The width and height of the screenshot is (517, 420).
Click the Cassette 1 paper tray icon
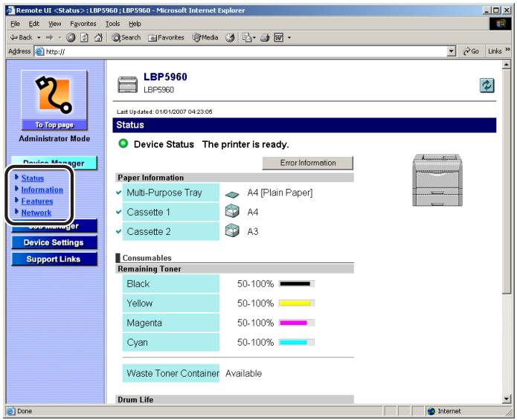pos(232,211)
